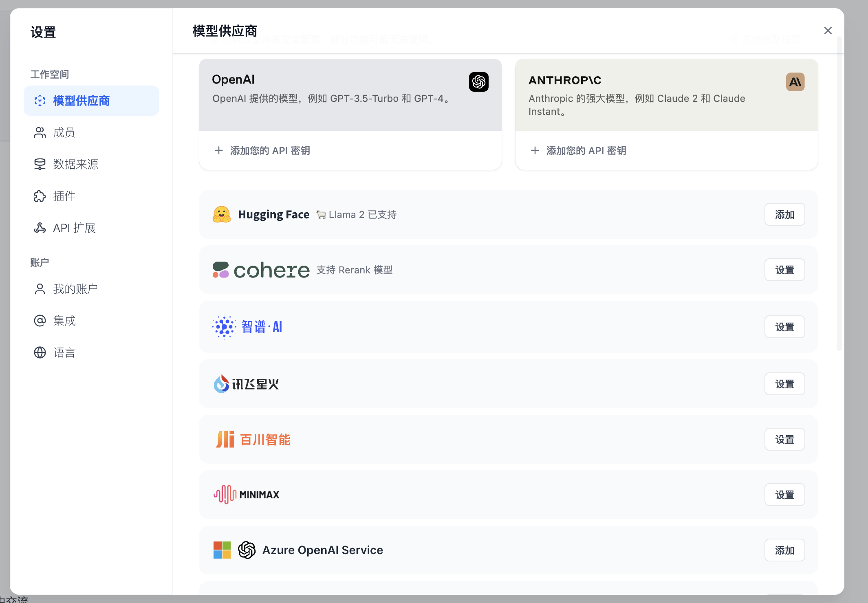Switch to the 插件 section
The width and height of the screenshot is (868, 603).
pyautogui.click(x=64, y=196)
